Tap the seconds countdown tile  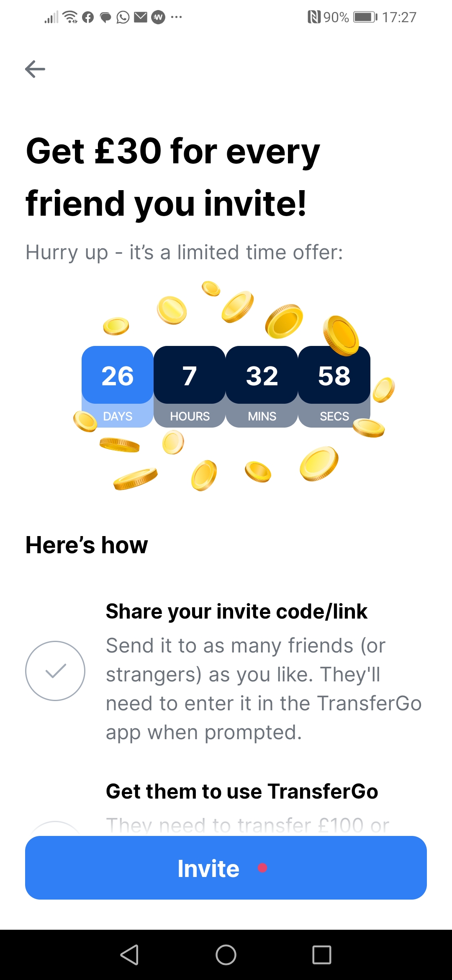334,386
